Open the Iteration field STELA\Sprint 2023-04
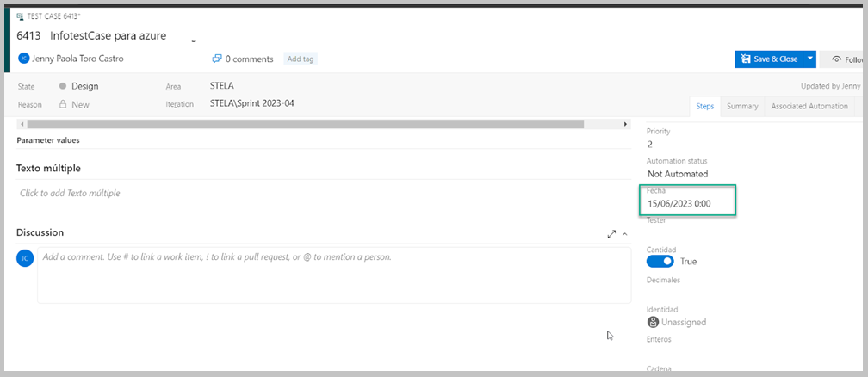Screen dimensions: 868x377 251,103
